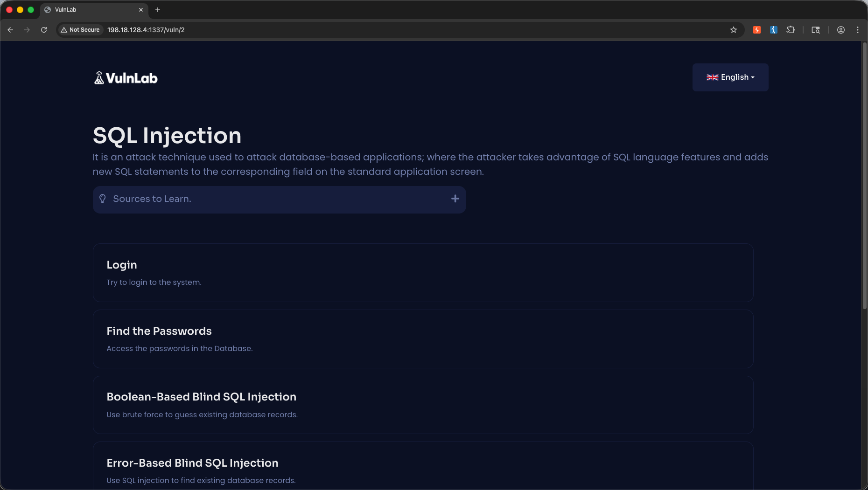Open the tab search icon

[x=816, y=30]
